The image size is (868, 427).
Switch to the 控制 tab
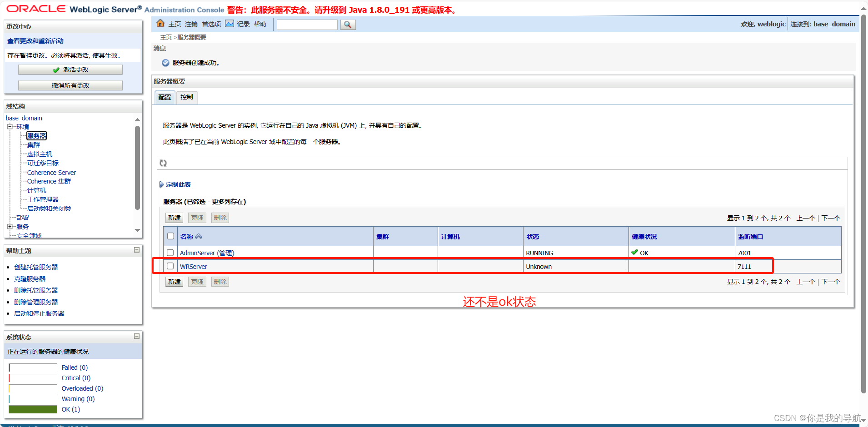[186, 97]
